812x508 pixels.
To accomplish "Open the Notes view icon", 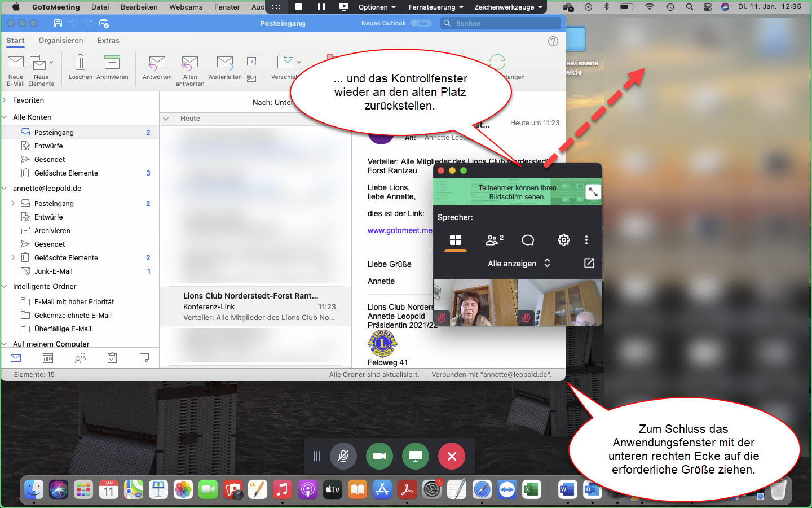I will 144,358.
